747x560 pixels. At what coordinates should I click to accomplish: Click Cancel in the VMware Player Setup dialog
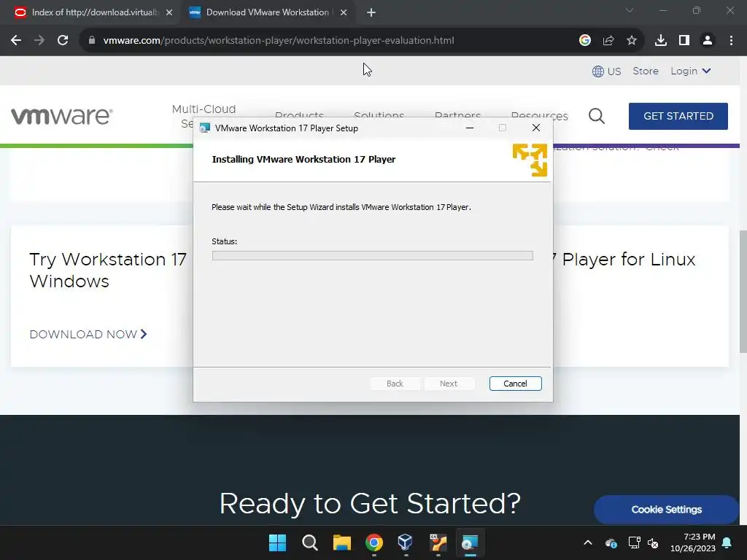pyautogui.click(x=515, y=384)
